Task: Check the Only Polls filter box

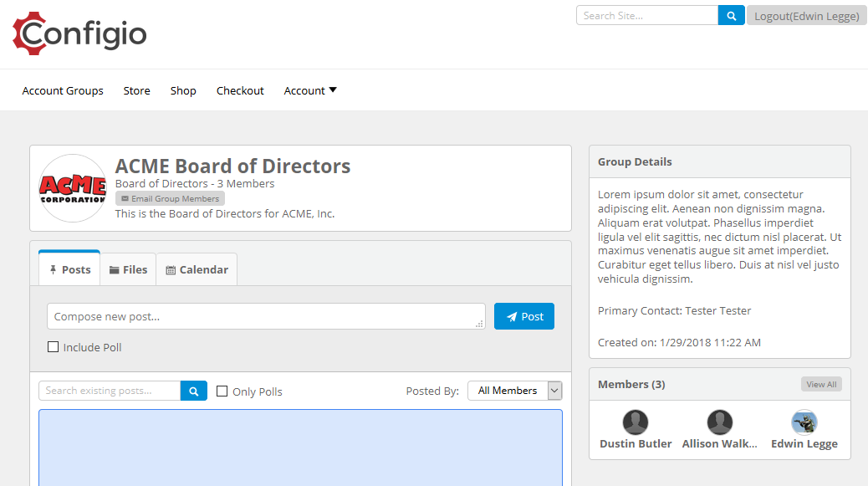Action: [222, 391]
